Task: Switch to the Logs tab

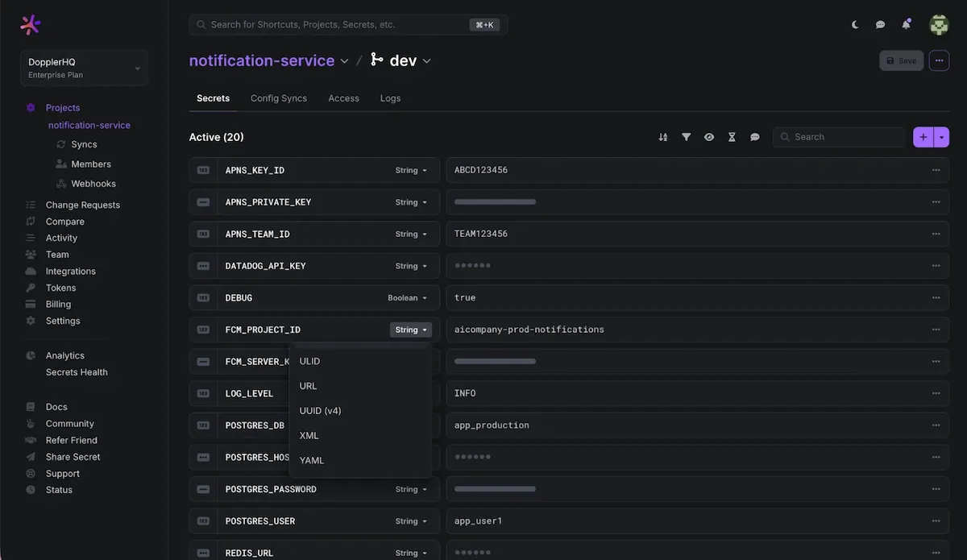Action: [x=391, y=98]
